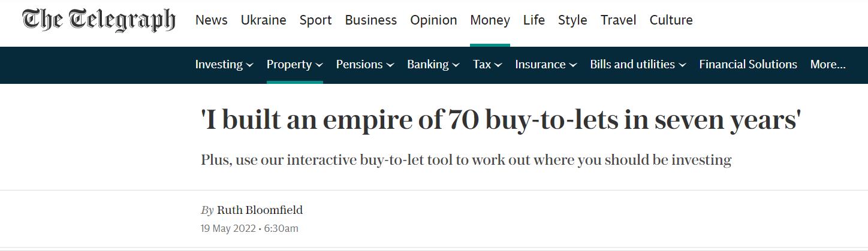Expand Bills and utilities chevron
This screenshot has width=868, height=251.
(x=682, y=65)
